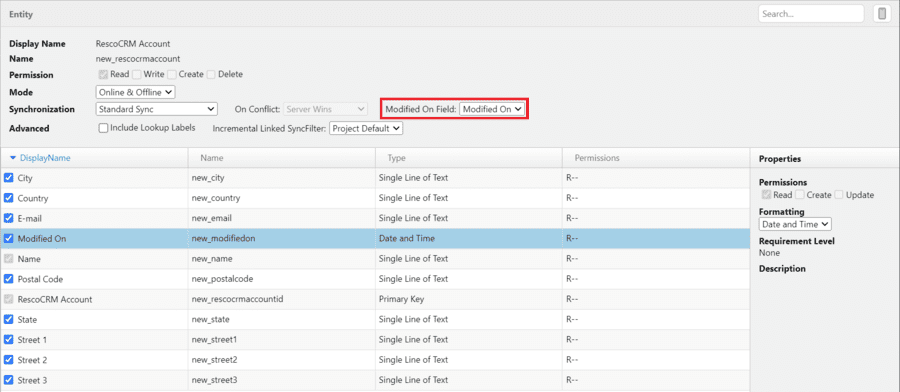Open the Mode dropdown
This screenshot has width=900, height=392.
(x=135, y=92)
